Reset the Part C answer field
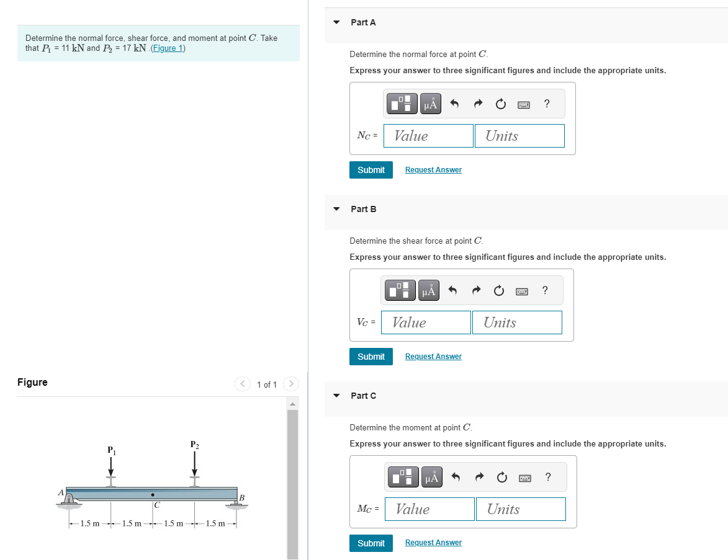This screenshot has height=560, width=728. click(503, 477)
